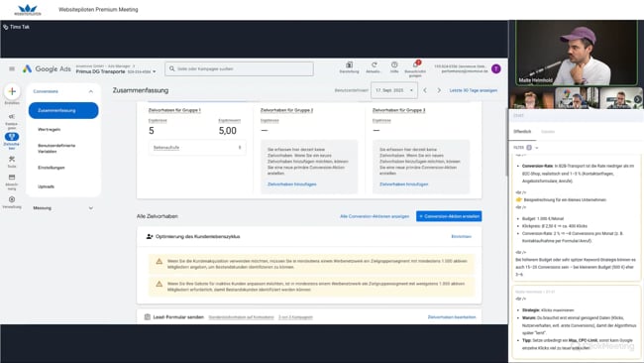Click the Aktualisieren refresh icon
The height and width of the screenshot is (363, 644).
374,64
